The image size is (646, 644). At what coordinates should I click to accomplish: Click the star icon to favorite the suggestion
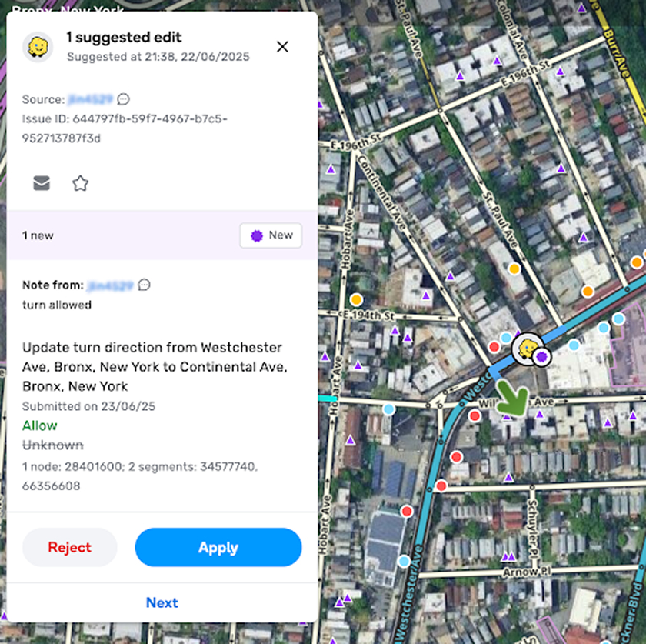pos(80,183)
